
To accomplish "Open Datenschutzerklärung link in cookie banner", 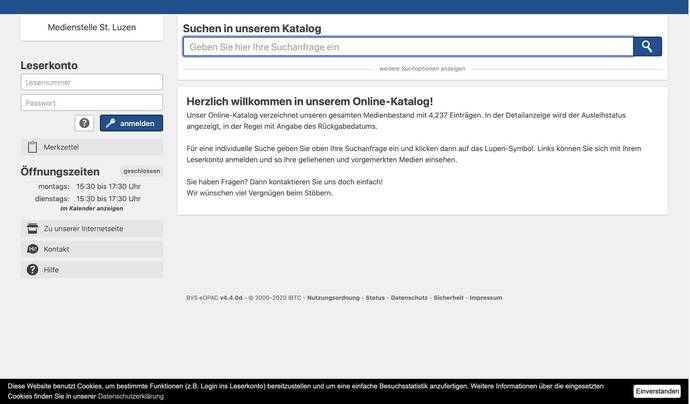I will 131,396.
